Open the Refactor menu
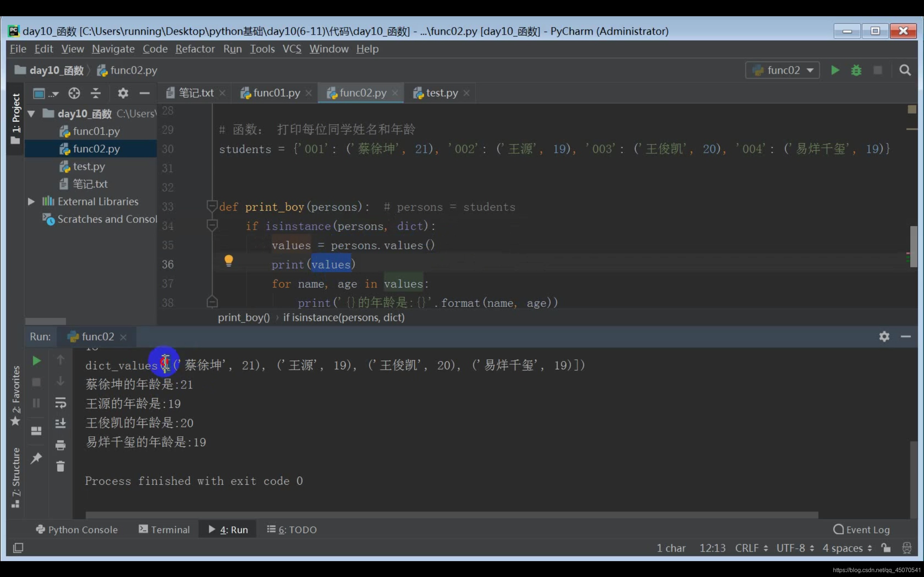The image size is (924, 577). pos(195,49)
